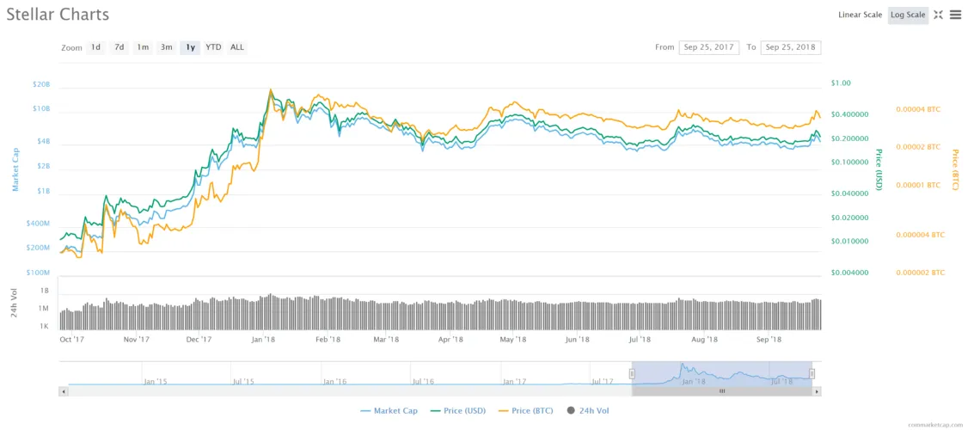Viewport: 980px width, 430px height.
Task: Show ALL time range
Action: click(x=237, y=47)
